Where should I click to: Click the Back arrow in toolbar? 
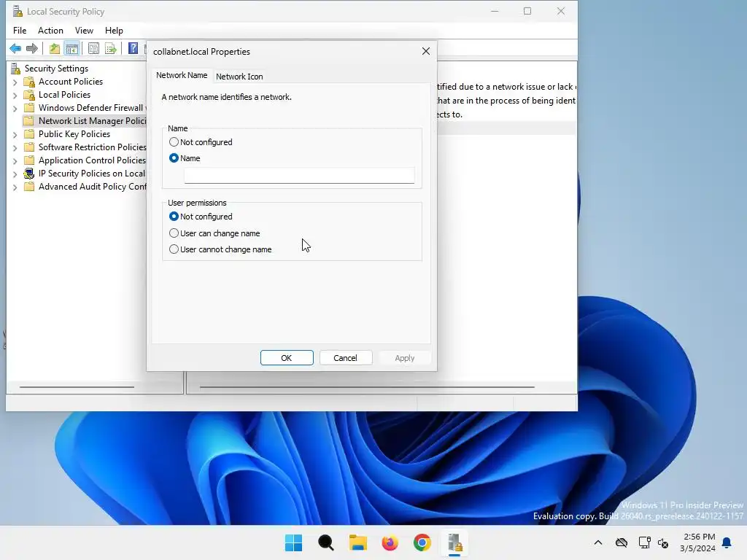[15, 48]
